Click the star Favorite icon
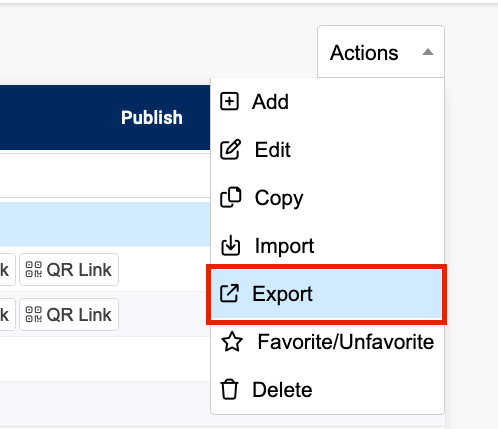Image resolution: width=498 pixels, height=429 pixels. click(232, 342)
